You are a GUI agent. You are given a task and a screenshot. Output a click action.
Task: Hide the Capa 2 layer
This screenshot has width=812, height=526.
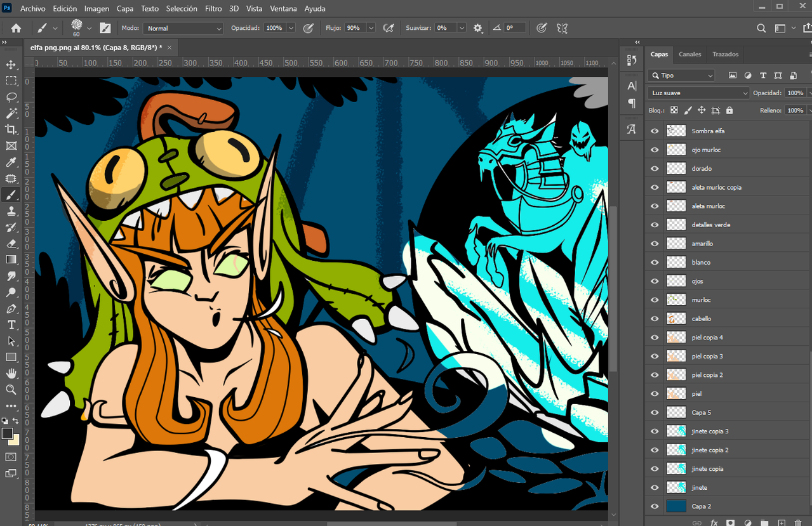655,506
